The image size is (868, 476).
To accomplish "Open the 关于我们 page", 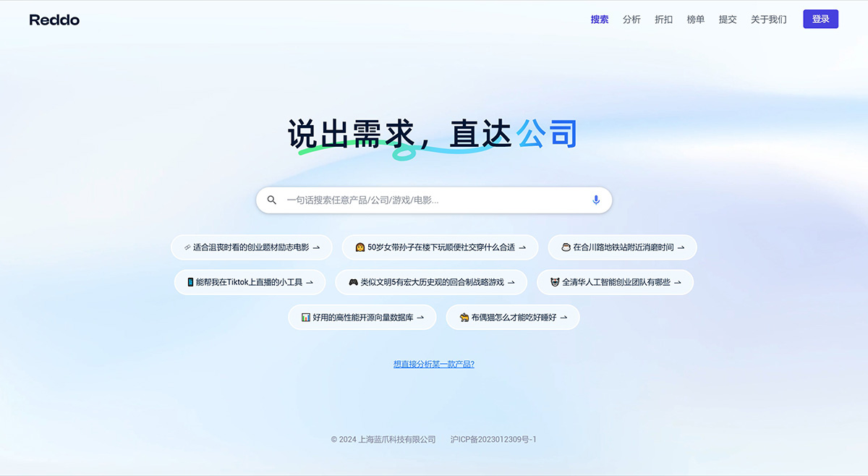I will 768,20.
